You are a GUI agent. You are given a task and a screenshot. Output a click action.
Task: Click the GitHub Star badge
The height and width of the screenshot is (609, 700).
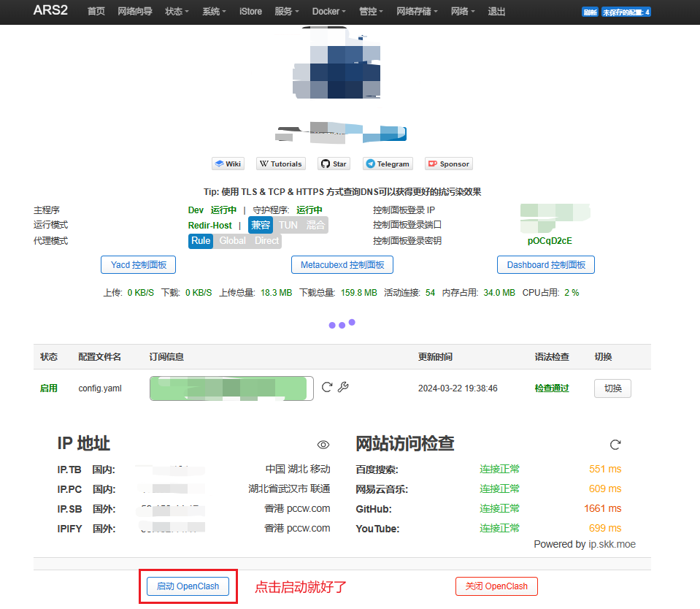(334, 164)
